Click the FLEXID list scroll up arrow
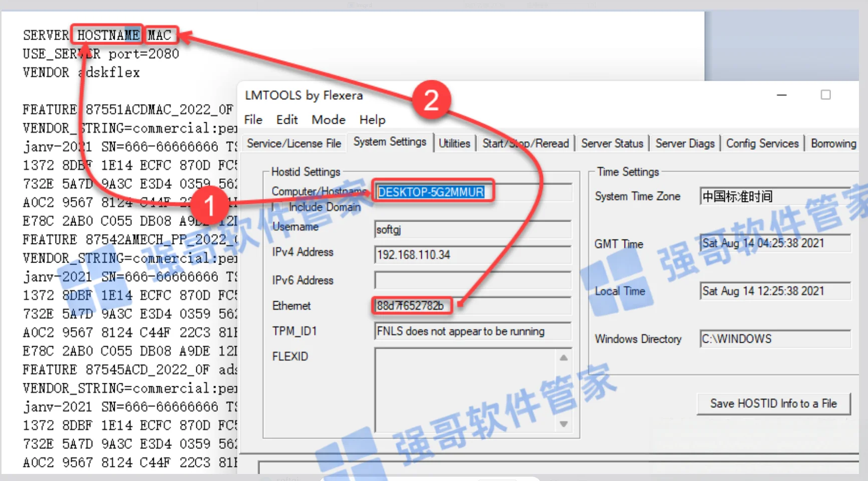The height and width of the screenshot is (481, 868). 563,357
